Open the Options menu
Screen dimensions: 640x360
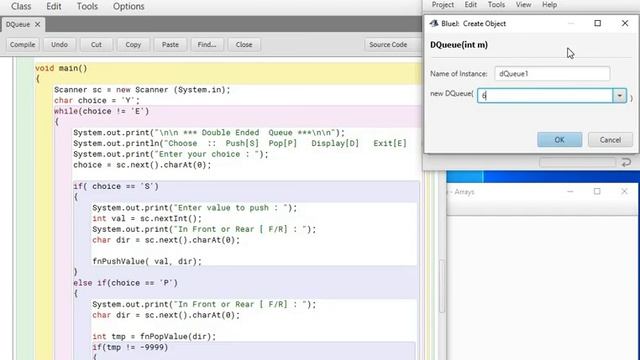(x=129, y=7)
